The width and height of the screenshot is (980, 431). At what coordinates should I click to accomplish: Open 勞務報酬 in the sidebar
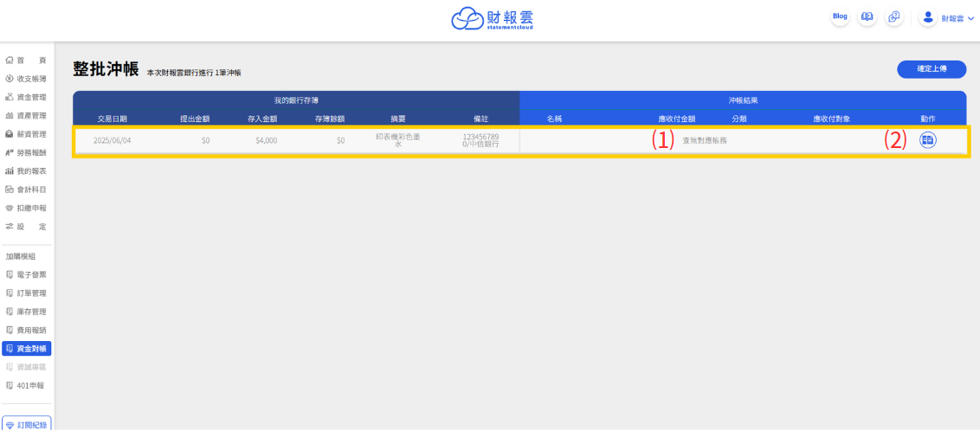[x=26, y=152]
